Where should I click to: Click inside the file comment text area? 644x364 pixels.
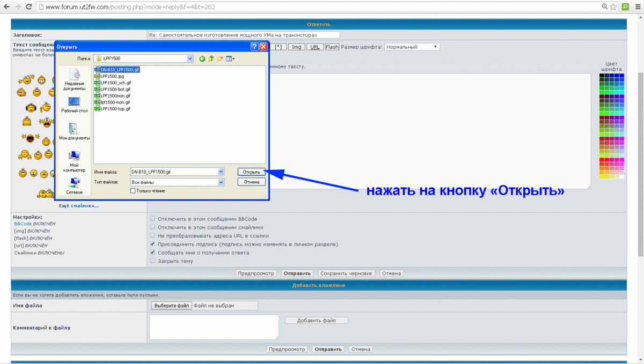click(x=214, y=326)
